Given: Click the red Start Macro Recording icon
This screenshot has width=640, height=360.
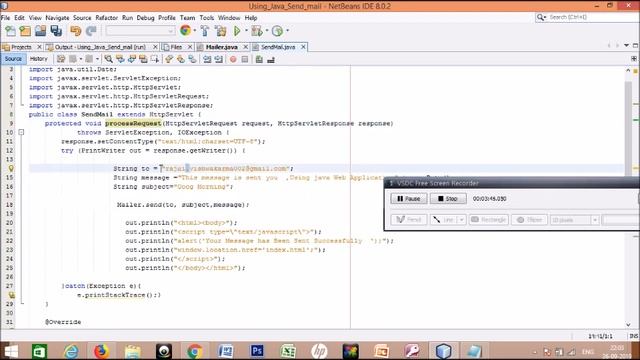Looking at the screenshot, I should pyautogui.click(x=233, y=60).
